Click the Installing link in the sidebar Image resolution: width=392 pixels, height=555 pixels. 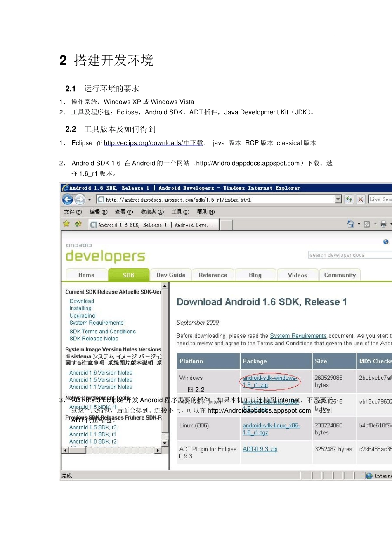tap(80, 308)
